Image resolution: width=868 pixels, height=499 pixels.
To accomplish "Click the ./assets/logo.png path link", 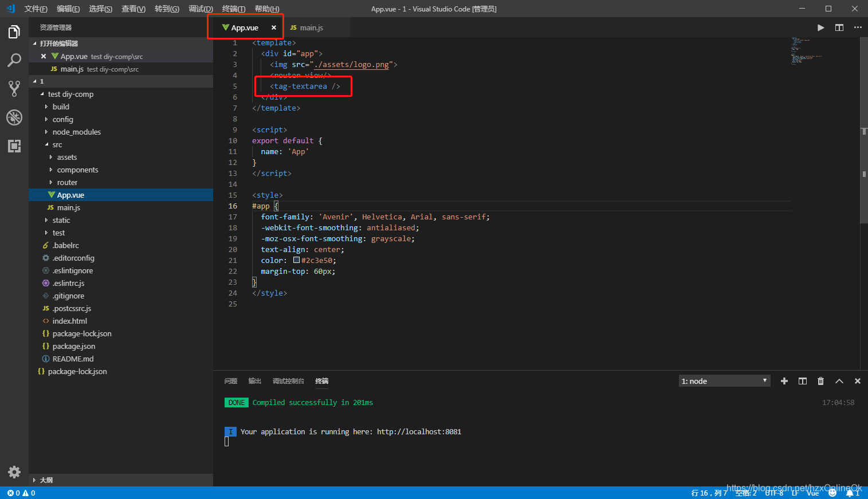I will coord(352,64).
